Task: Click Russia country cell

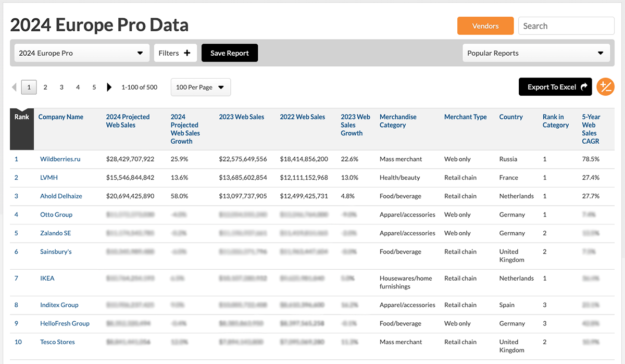Action: (x=508, y=159)
